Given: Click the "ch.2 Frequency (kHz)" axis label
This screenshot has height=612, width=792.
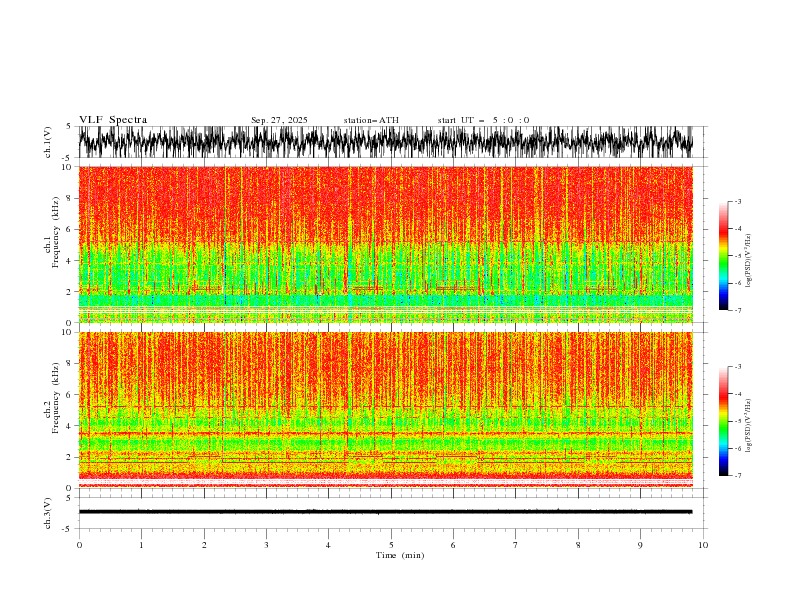Looking at the screenshot, I should (x=52, y=397).
